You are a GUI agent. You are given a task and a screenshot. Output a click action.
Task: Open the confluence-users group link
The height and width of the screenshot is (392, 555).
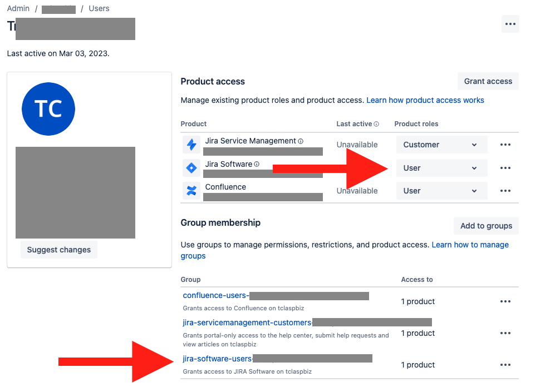coord(216,295)
